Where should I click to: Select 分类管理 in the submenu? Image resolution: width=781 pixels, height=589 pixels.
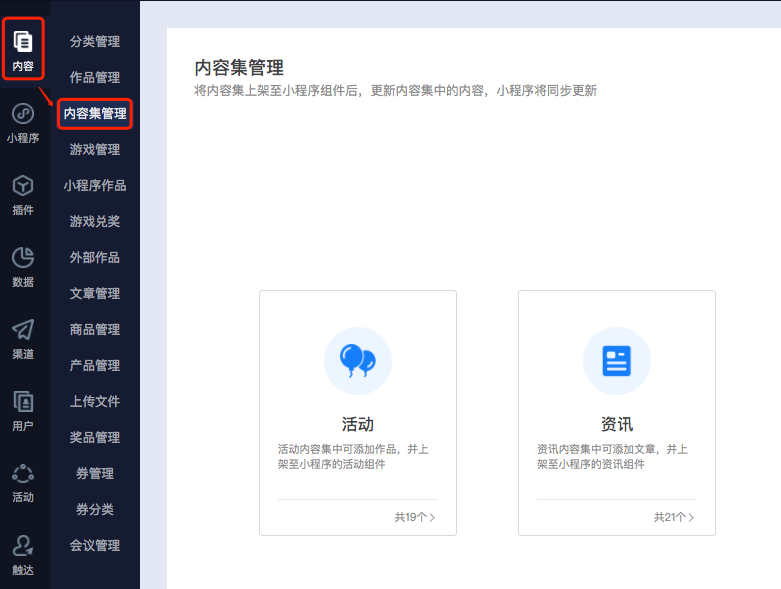point(95,41)
